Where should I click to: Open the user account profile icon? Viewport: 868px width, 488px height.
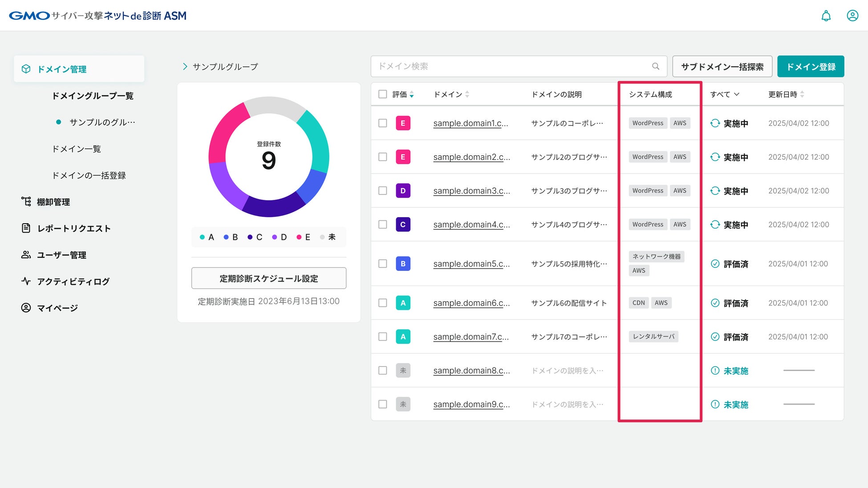click(x=852, y=16)
